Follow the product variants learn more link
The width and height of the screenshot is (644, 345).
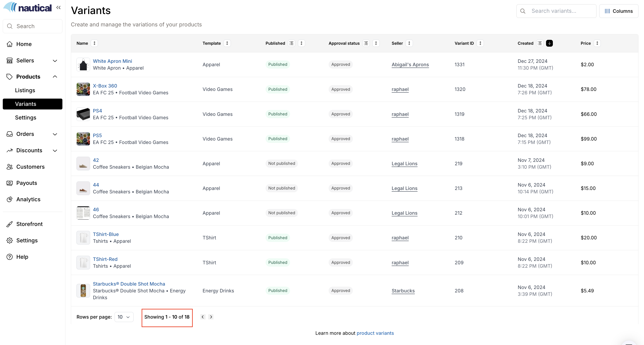tap(375, 333)
